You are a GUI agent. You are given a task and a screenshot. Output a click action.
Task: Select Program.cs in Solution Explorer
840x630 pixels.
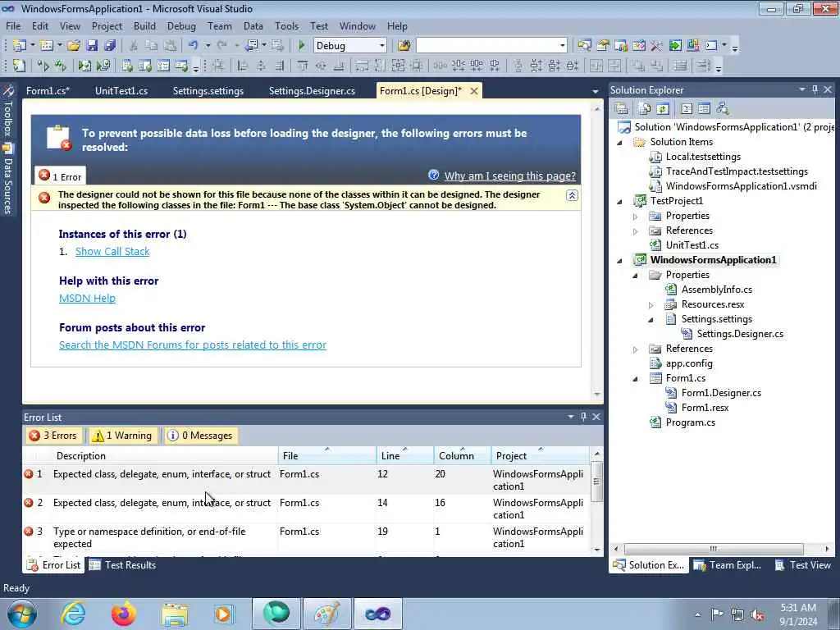(x=690, y=422)
